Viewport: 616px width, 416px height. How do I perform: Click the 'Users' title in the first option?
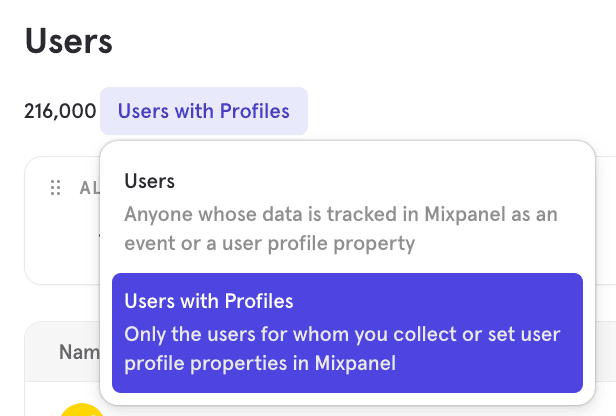(150, 182)
